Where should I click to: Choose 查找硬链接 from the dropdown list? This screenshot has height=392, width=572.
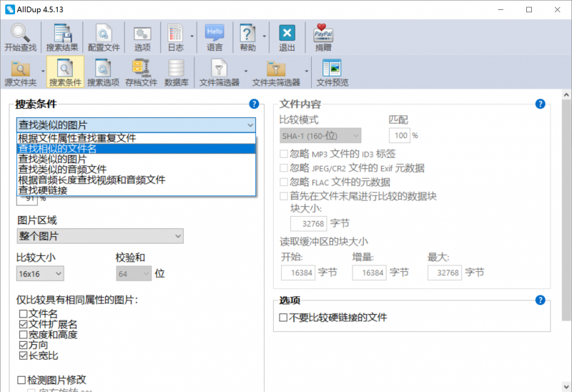[136, 190]
